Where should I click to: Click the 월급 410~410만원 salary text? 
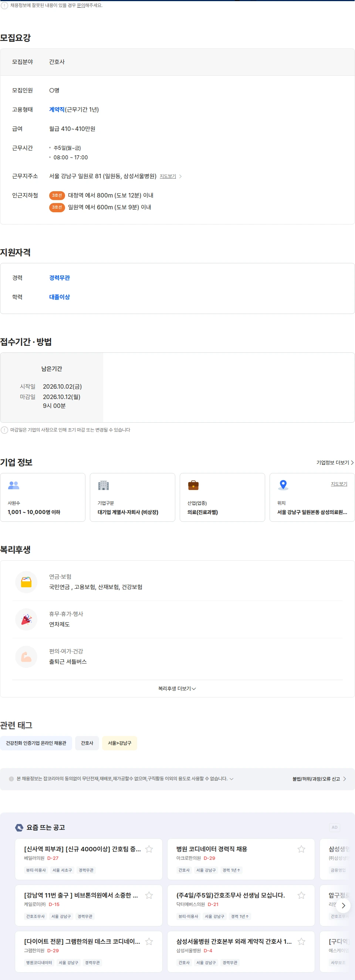point(72,129)
